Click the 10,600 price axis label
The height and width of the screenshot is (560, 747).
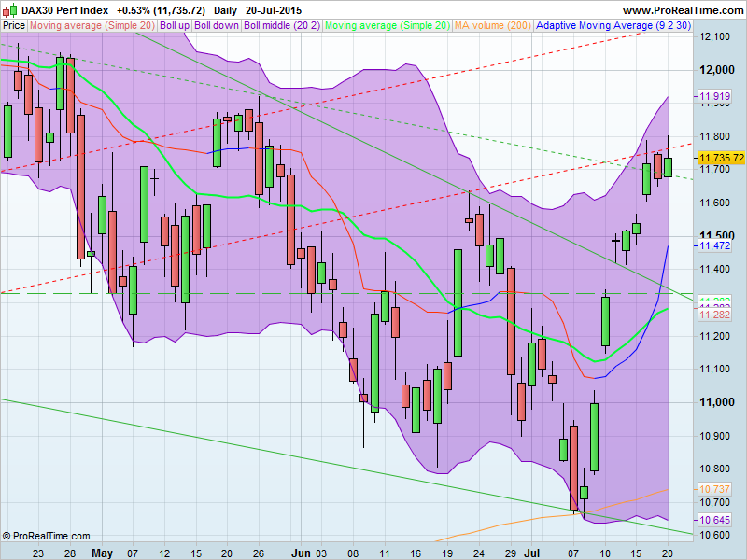click(714, 535)
